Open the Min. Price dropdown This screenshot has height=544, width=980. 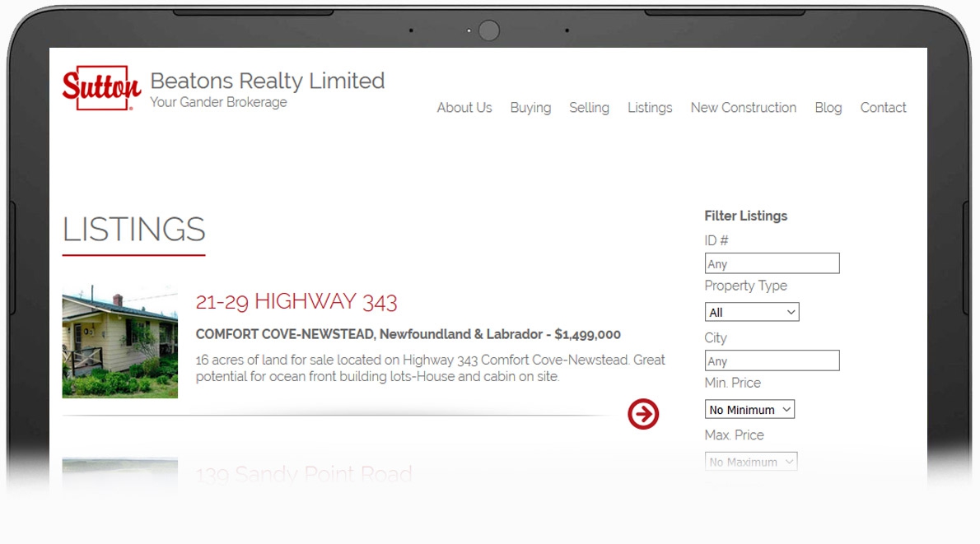pyautogui.click(x=749, y=410)
